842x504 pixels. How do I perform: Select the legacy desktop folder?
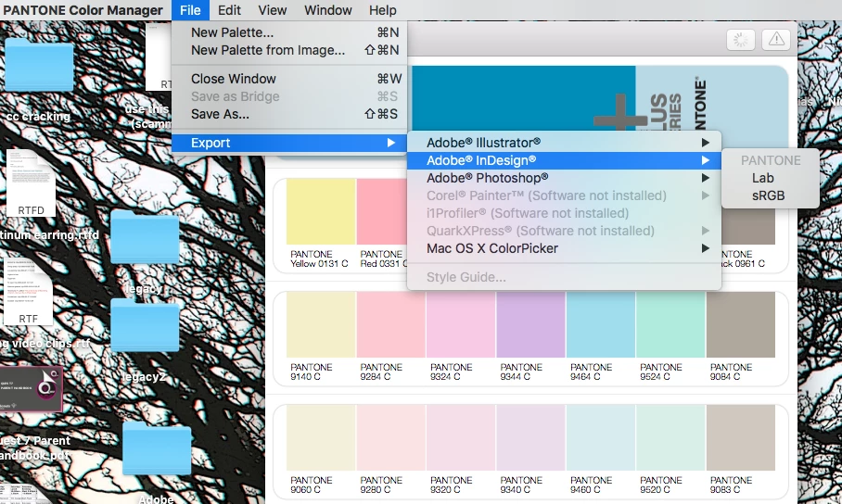click(145, 236)
